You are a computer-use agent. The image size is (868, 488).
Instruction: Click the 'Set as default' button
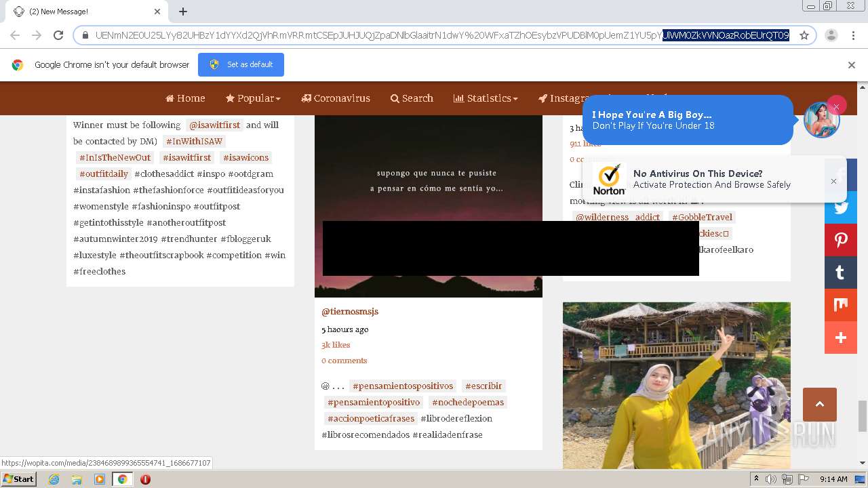click(241, 64)
